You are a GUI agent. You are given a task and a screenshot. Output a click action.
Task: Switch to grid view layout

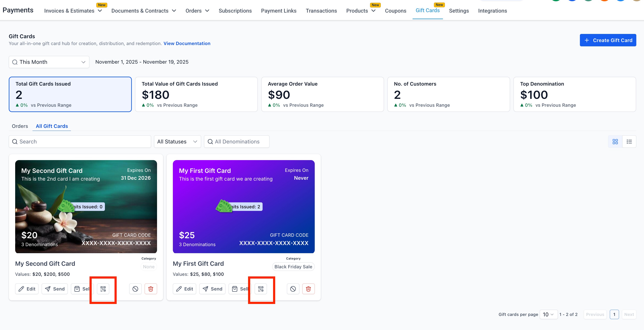point(615,142)
